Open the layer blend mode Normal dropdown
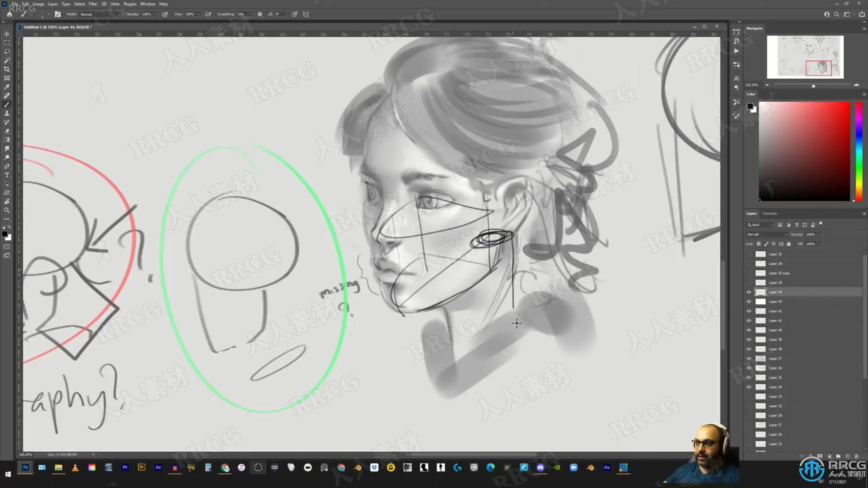This screenshot has width=868, height=488. [x=767, y=234]
